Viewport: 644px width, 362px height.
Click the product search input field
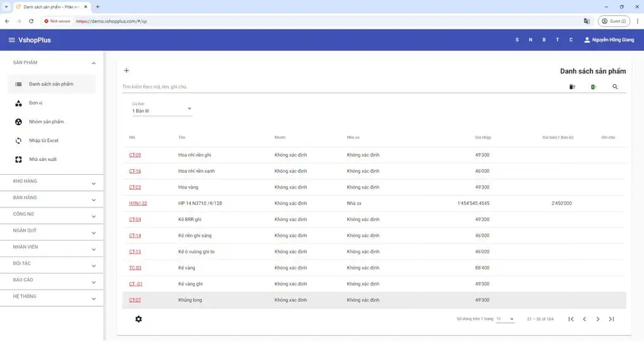coord(341,87)
